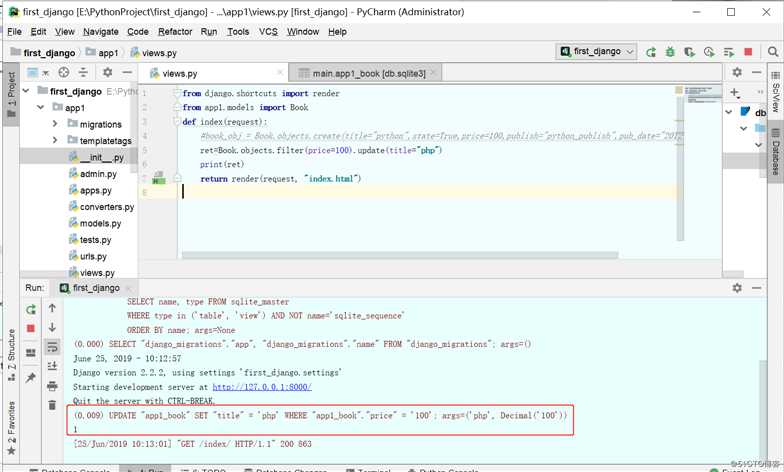This screenshot has height=472, width=784.
Task: Close the first_django Run tab
Action: (x=128, y=288)
